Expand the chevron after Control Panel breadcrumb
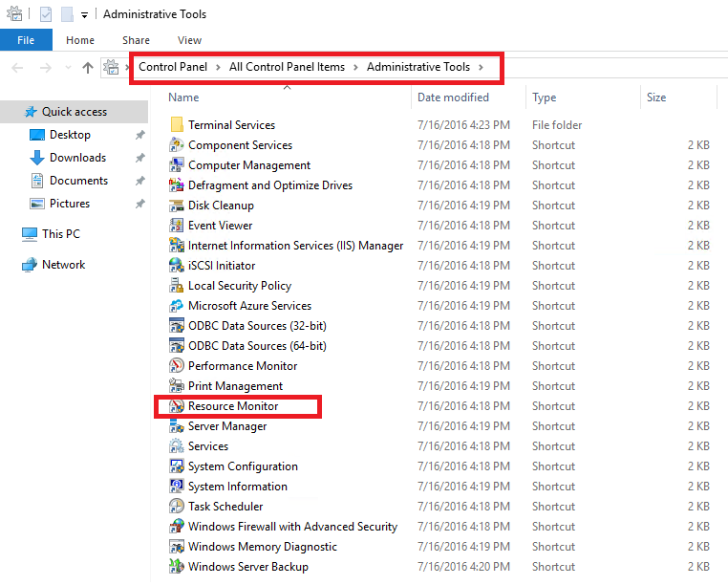Screen dimensions: 728x585 pos(218,67)
